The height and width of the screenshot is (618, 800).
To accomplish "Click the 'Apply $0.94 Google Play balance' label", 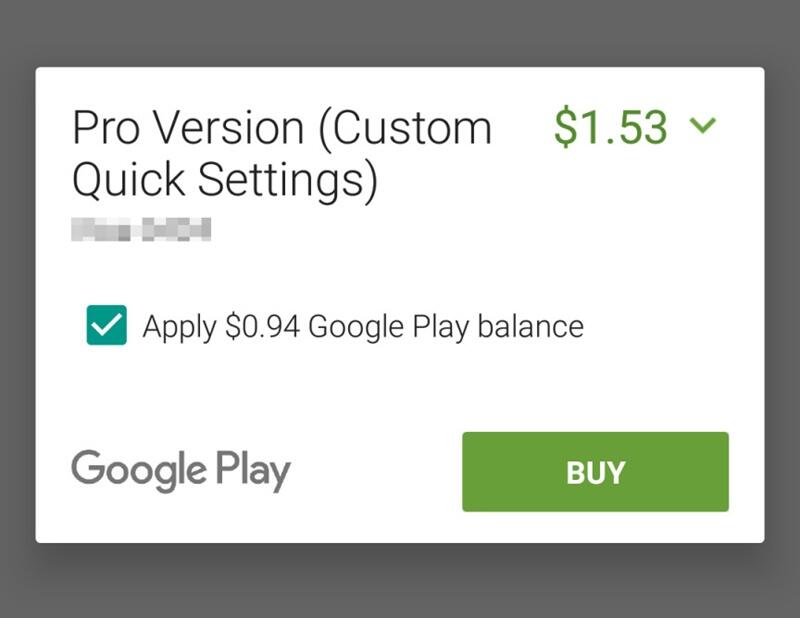I will point(363,327).
